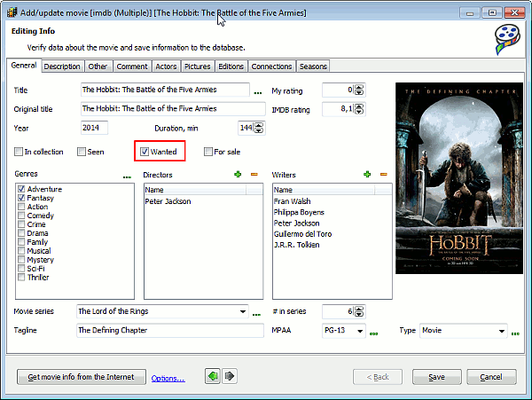Click the Save button
Screen dimensions: 532x400
click(x=436, y=377)
